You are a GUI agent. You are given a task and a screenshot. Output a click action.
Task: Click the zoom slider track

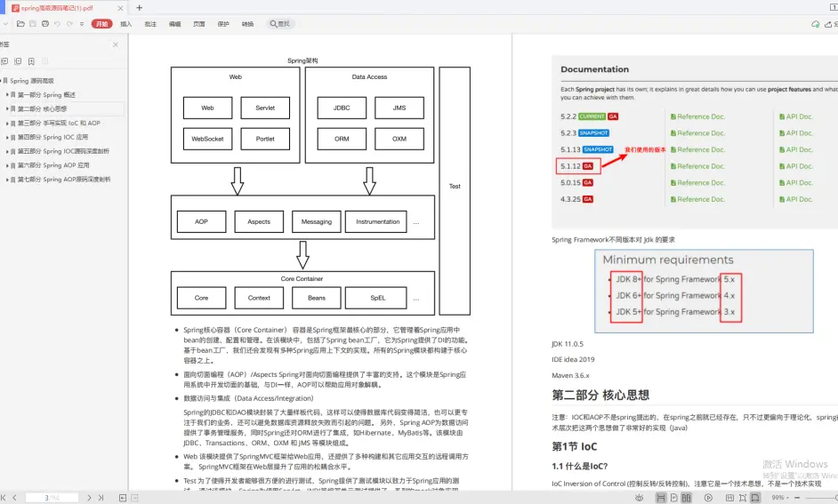821,498
